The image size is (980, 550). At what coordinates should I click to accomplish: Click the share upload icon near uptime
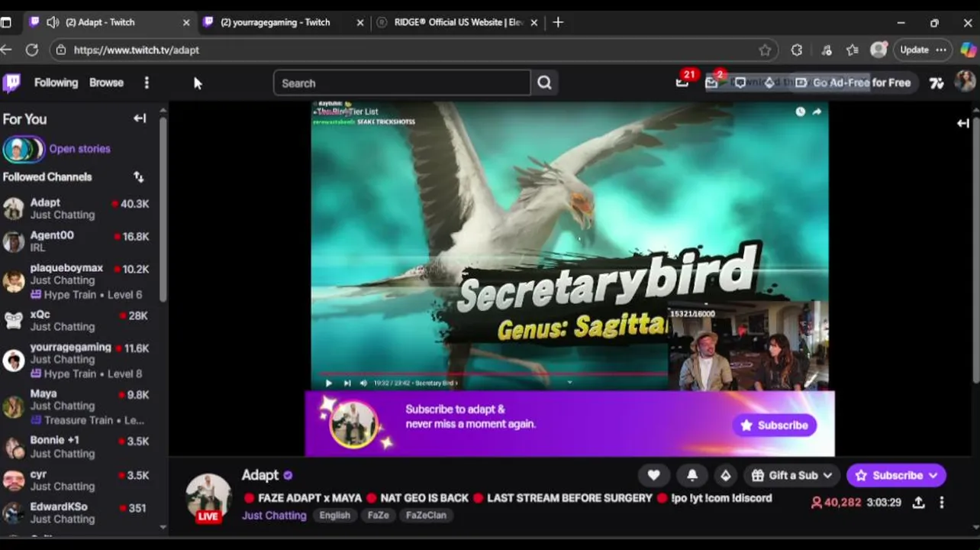click(x=919, y=503)
